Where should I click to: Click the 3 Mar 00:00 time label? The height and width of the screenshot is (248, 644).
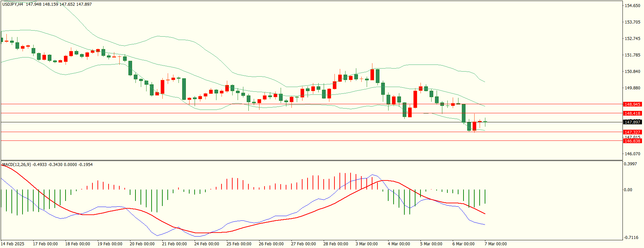point(367,244)
